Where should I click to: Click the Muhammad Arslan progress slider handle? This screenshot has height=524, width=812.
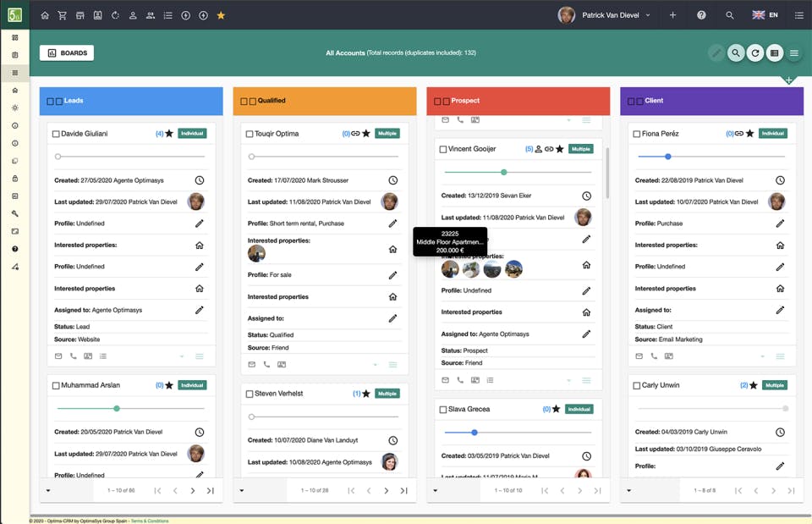pyautogui.click(x=117, y=408)
